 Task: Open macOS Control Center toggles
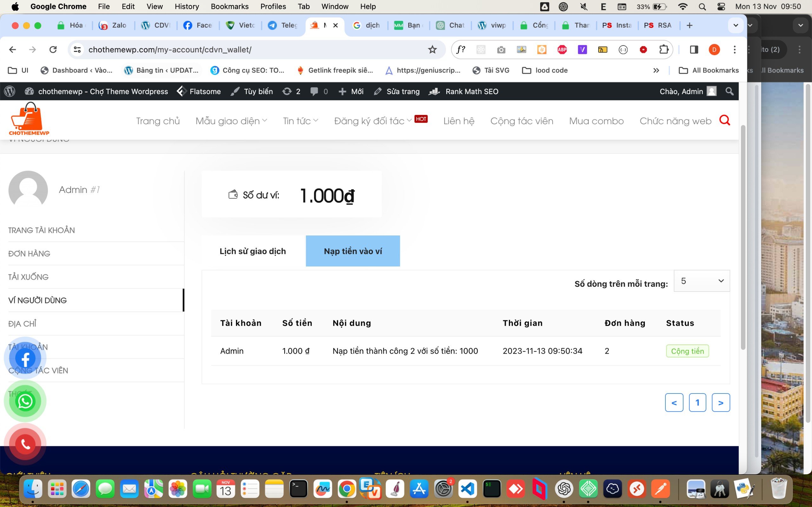pyautogui.click(x=721, y=6)
